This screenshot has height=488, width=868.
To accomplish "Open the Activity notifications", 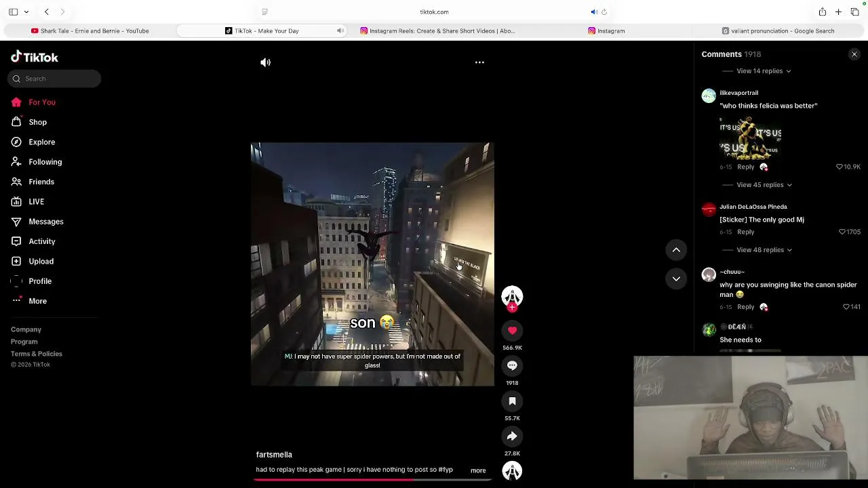I will click(33, 241).
